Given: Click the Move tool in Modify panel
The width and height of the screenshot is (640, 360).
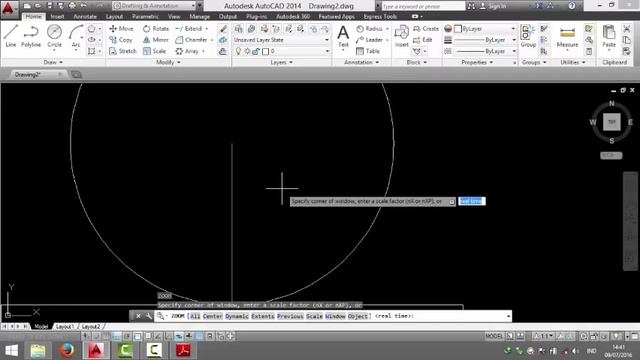Looking at the screenshot, I should (x=121, y=29).
